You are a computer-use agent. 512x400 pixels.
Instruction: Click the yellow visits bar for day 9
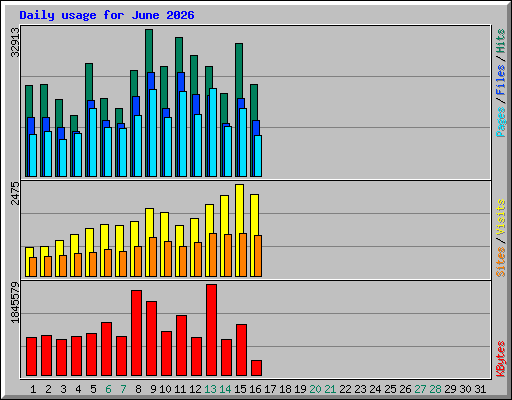(x=149, y=223)
